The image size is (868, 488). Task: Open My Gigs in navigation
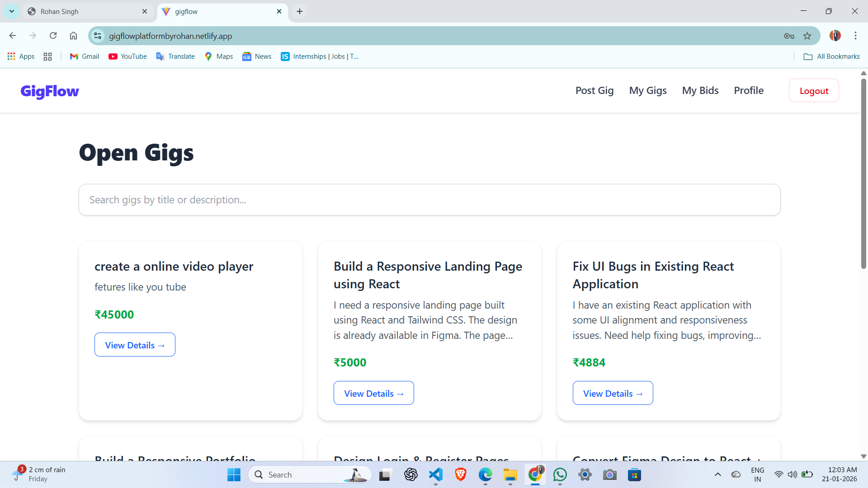[648, 90]
